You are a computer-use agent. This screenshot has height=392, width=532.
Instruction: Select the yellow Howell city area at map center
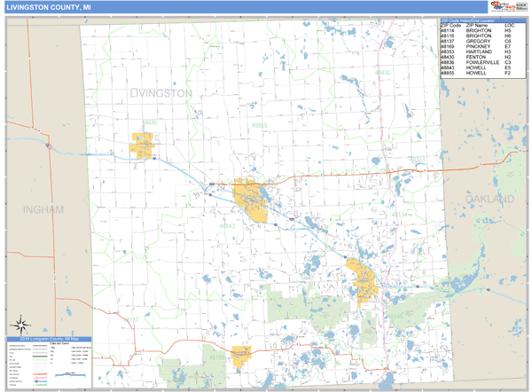[251, 200]
